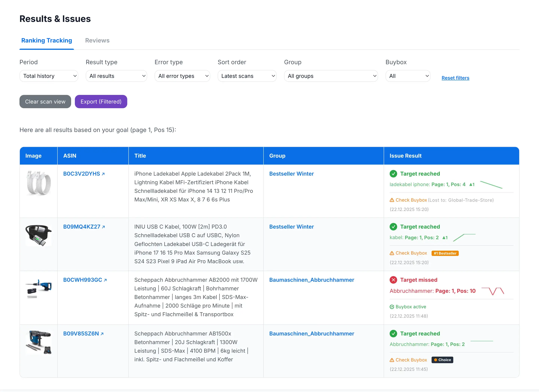Click the up-arrow rank change in kabel row
Image resolution: width=539 pixels, height=392 pixels.
pyautogui.click(x=445, y=238)
